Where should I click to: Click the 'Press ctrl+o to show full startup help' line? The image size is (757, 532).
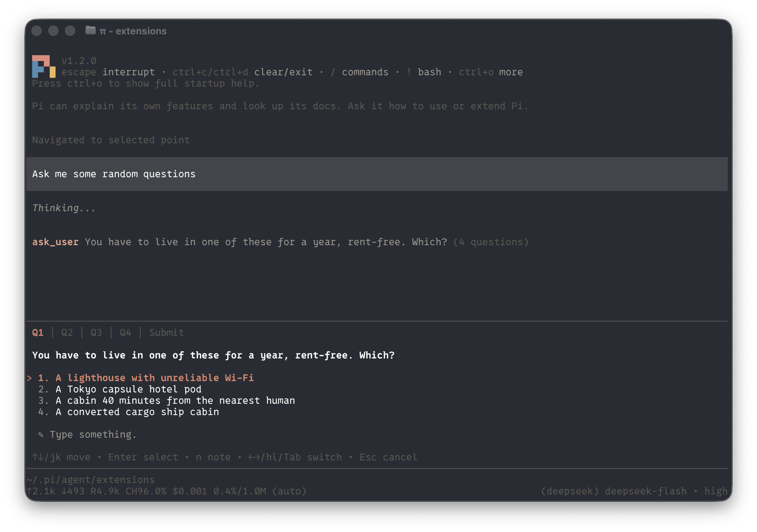146,83
